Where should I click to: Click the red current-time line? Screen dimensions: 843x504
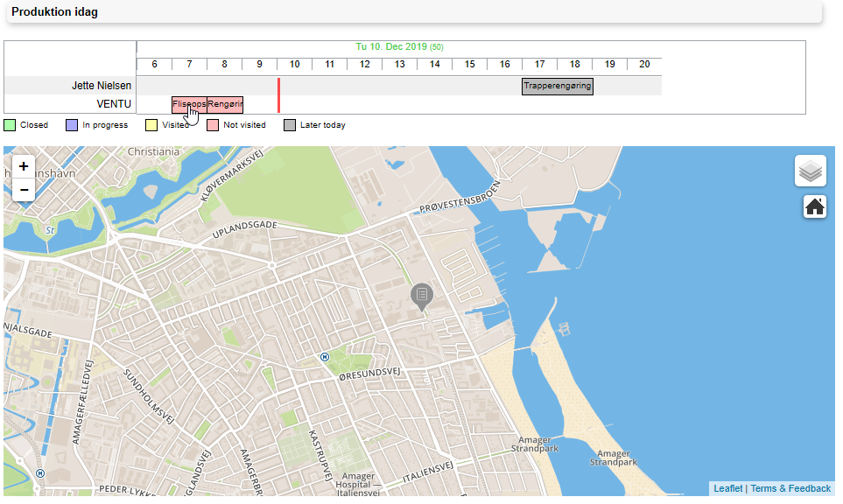click(278, 94)
